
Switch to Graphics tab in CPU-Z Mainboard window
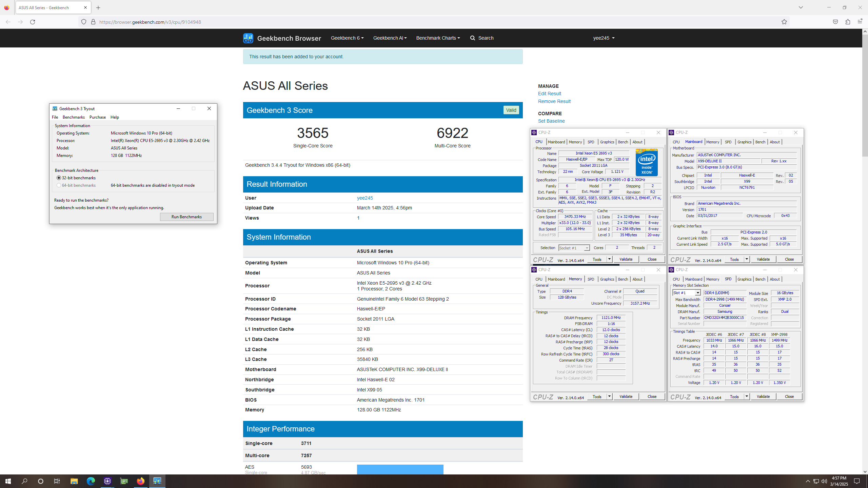[744, 142]
